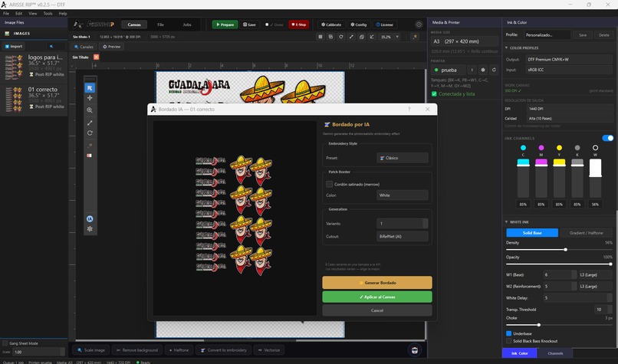Collapse the Color Profiles section
618x364 pixels.
coord(507,48)
